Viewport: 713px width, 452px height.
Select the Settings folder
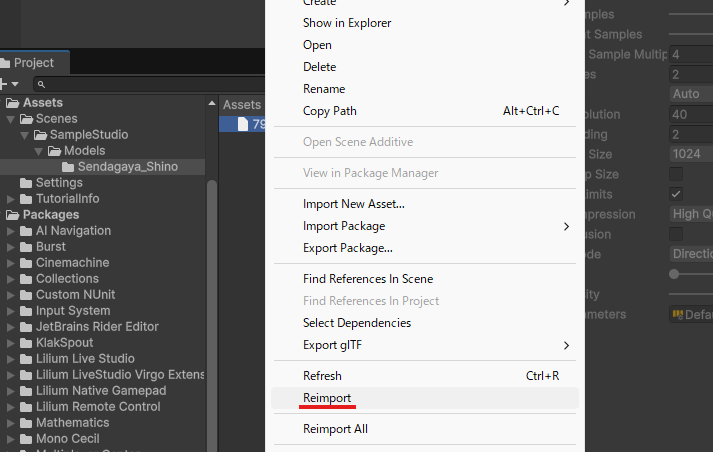[59, 183]
